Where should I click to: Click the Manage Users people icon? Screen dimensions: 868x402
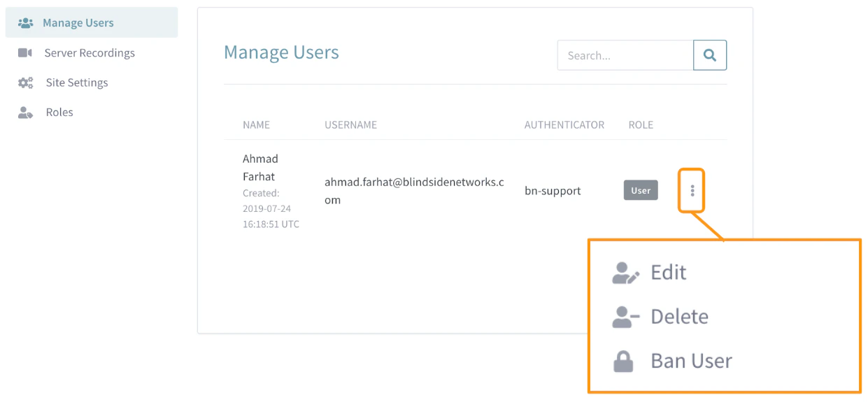tap(26, 23)
